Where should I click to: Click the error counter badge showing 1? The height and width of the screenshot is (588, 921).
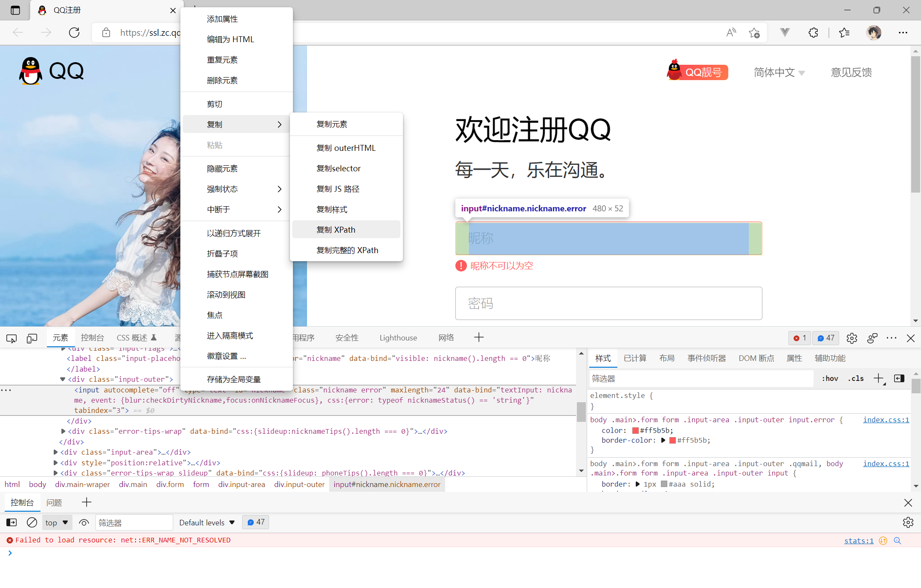(799, 338)
